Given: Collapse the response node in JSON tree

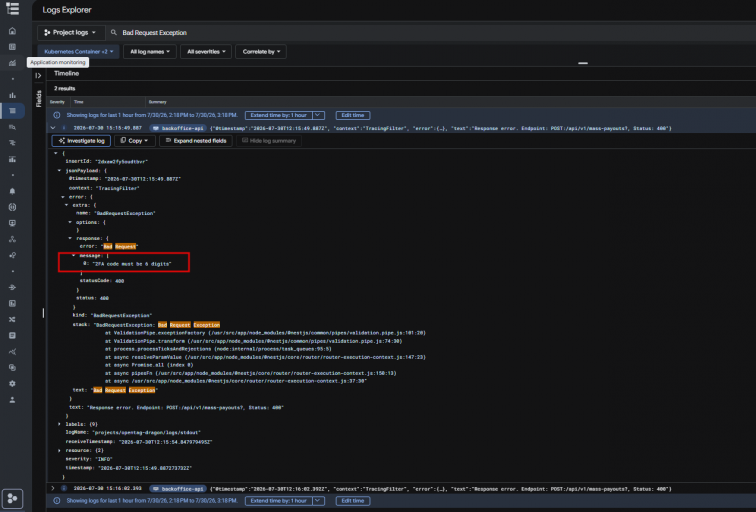Looking at the screenshot, I should coord(70,238).
